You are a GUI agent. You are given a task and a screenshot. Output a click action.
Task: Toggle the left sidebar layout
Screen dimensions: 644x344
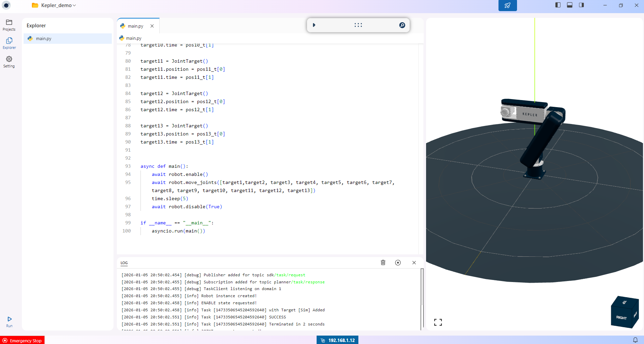click(558, 5)
